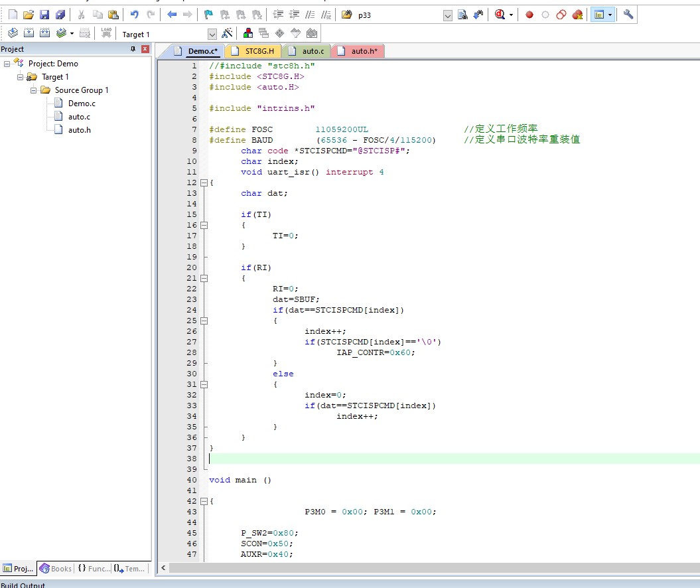The width and height of the screenshot is (700, 588).
Task: Switch to the auto.h* tab
Action: click(358, 51)
